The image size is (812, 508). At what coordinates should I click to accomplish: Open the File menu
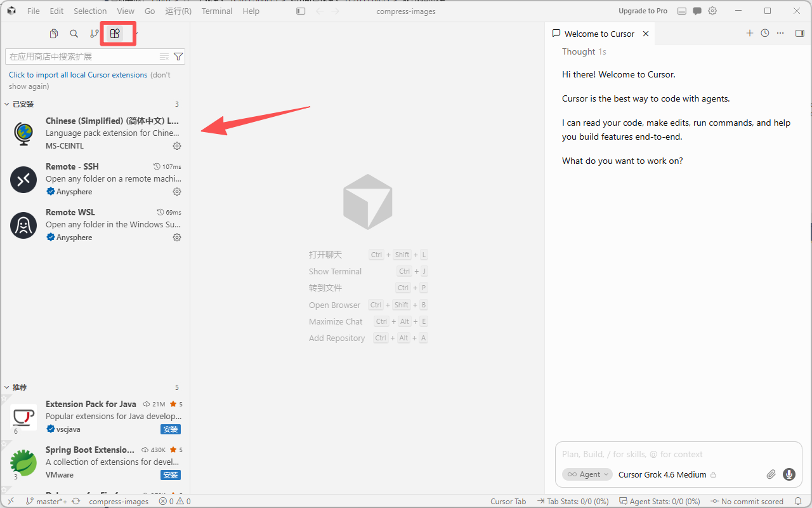click(34, 11)
